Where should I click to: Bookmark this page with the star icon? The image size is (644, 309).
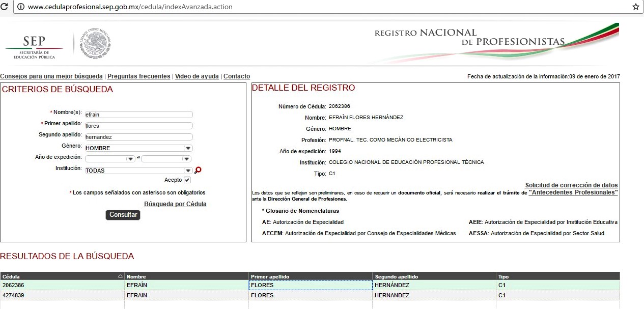click(x=635, y=7)
